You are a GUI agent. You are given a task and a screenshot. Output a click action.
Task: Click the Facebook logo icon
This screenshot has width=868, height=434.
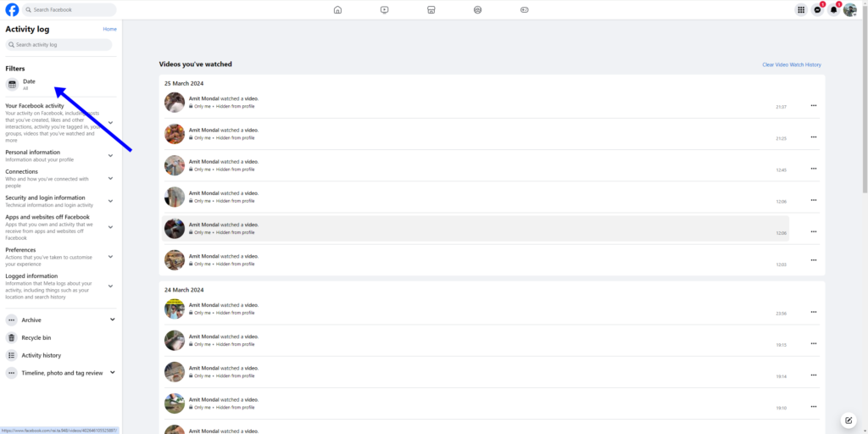[x=12, y=9]
